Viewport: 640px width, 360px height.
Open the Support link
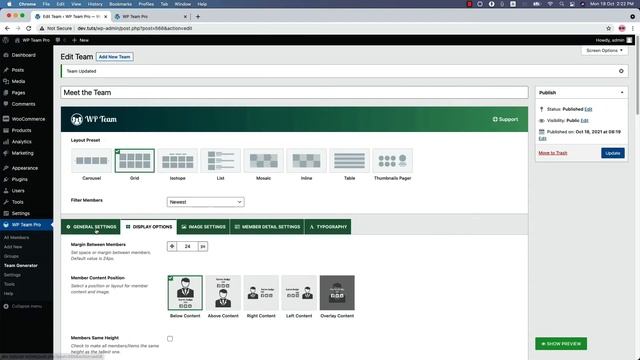(505, 119)
